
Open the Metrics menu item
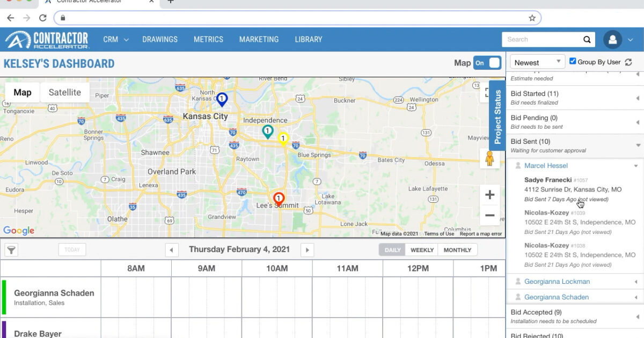pos(208,40)
